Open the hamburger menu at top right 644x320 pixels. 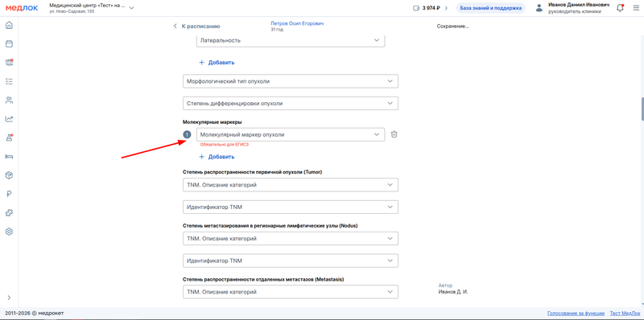636,8
